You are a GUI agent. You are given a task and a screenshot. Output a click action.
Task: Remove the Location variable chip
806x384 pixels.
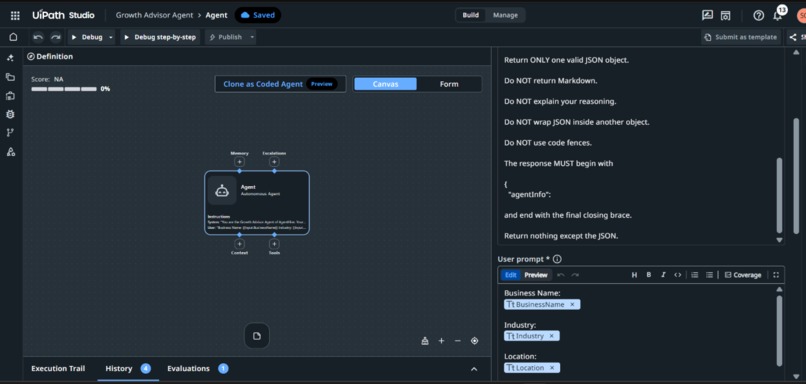tap(552, 368)
